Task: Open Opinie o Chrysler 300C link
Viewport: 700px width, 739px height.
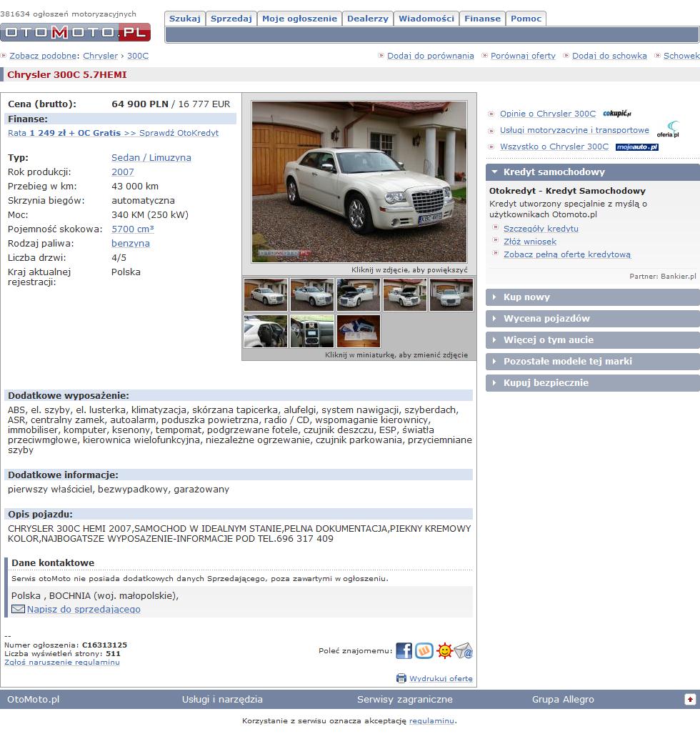Action: coord(548,114)
